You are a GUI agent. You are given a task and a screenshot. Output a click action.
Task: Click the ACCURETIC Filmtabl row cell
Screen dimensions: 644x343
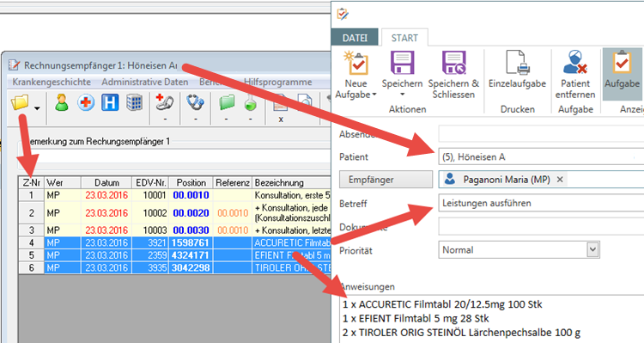[x=292, y=242]
